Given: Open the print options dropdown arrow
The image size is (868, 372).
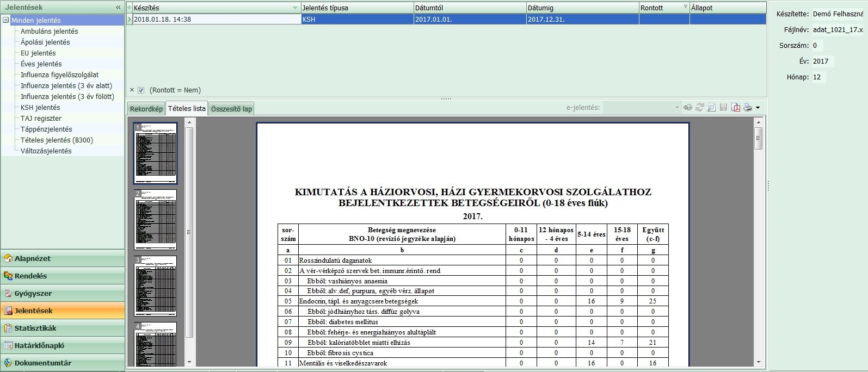Looking at the screenshot, I should 758,108.
